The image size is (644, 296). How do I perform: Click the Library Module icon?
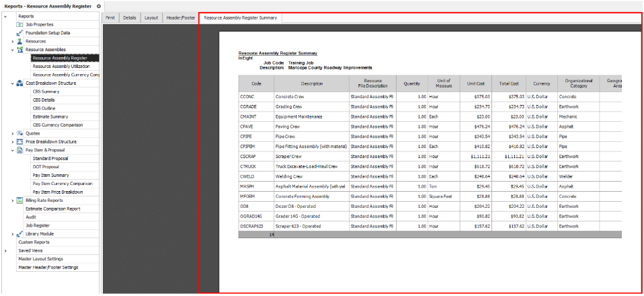pyautogui.click(x=19, y=234)
